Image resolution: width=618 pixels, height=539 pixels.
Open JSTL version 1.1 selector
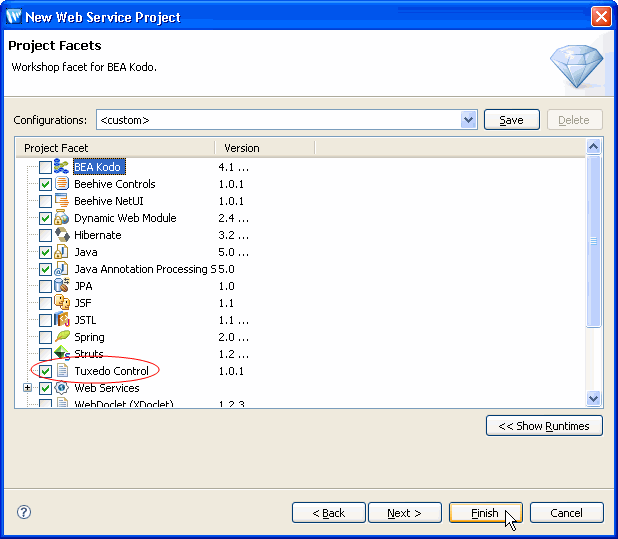(234, 320)
